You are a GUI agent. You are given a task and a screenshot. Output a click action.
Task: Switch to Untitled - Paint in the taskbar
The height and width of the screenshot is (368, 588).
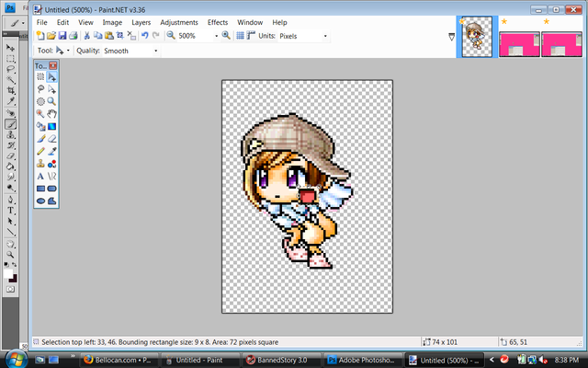click(x=199, y=360)
